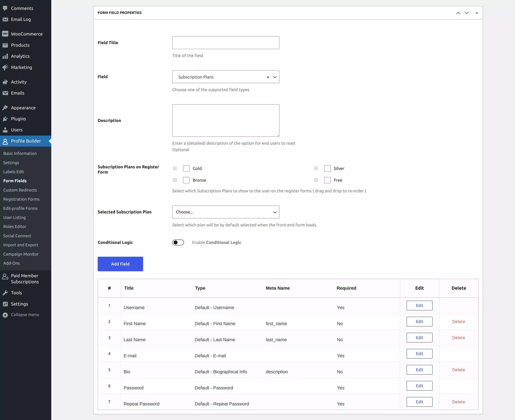Image resolution: width=515 pixels, height=420 pixels.
Task: Delete the First Name field row
Action: click(x=458, y=322)
